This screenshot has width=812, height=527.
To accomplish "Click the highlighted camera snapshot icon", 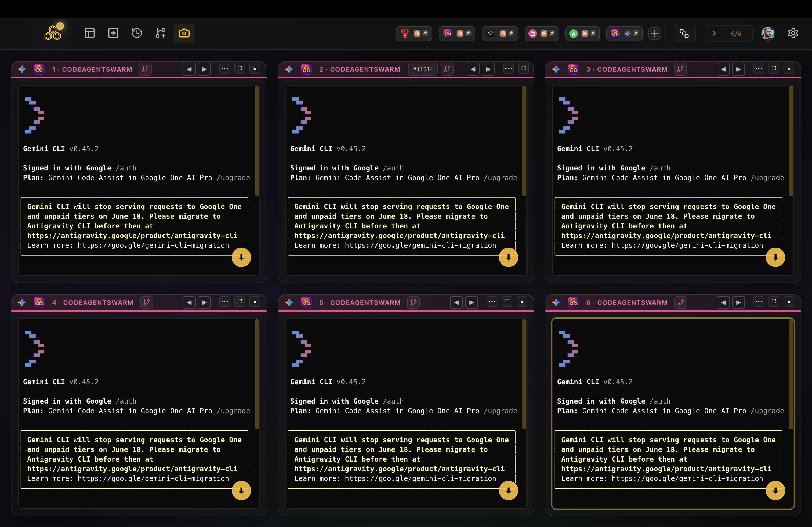I will [184, 33].
